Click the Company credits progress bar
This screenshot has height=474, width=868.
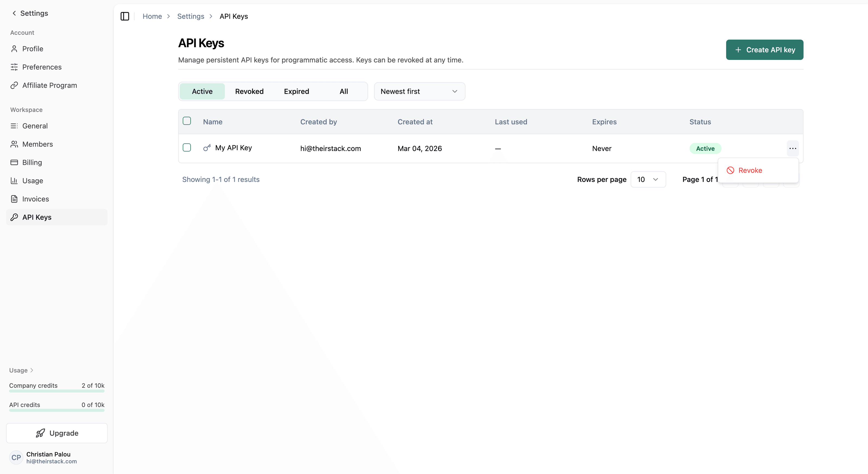click(x=57, y=391)
